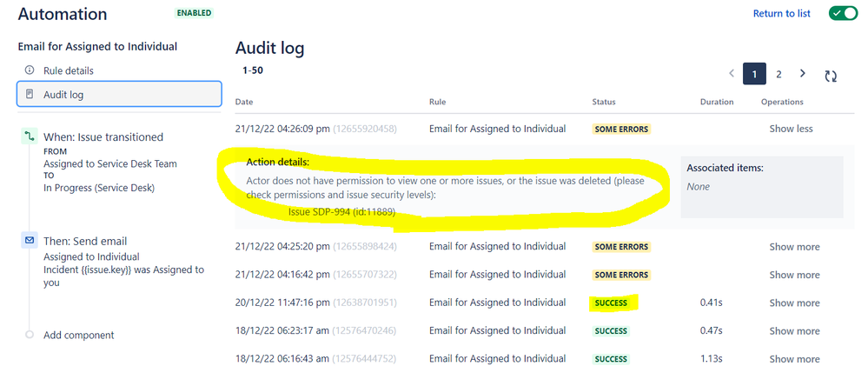
Task: Click the duration value 0.41s
Action: coord(712,303)
